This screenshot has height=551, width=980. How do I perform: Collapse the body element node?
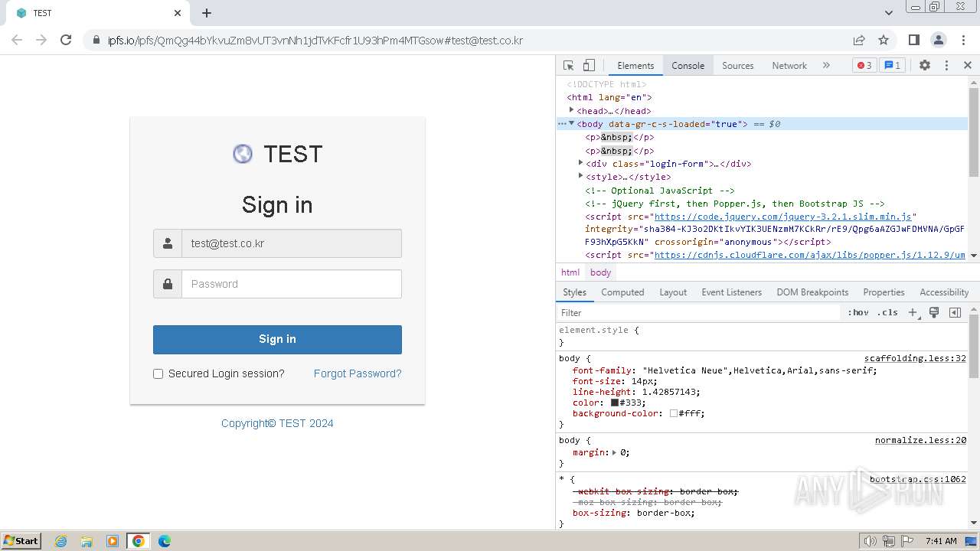tap(571, 123)
